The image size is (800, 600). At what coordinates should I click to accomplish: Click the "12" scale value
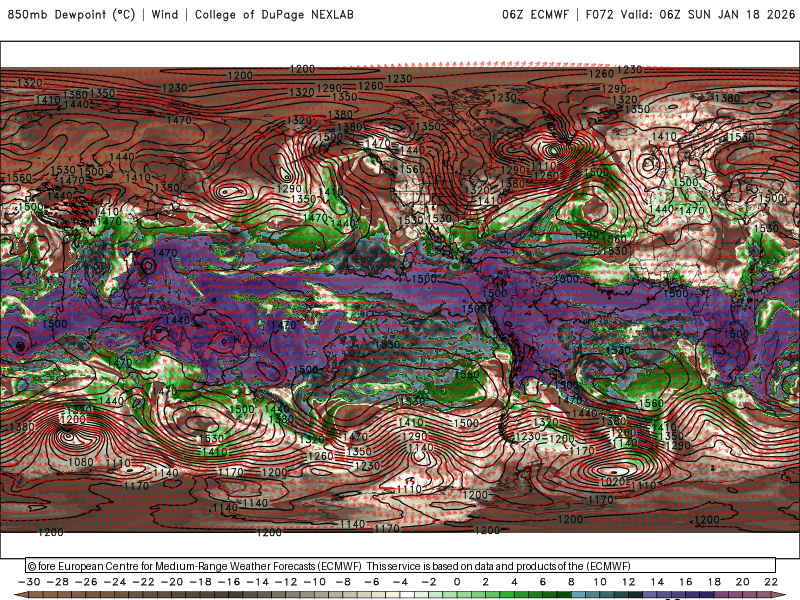629,582
